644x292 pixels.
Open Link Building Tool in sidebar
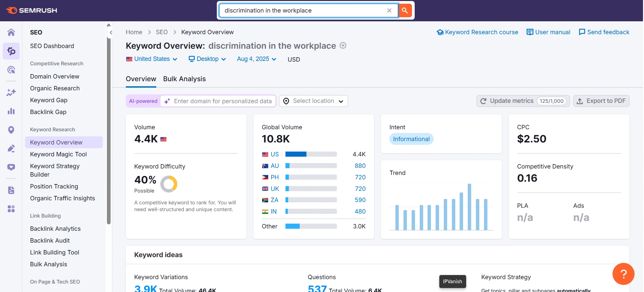[x=55, y=252]
